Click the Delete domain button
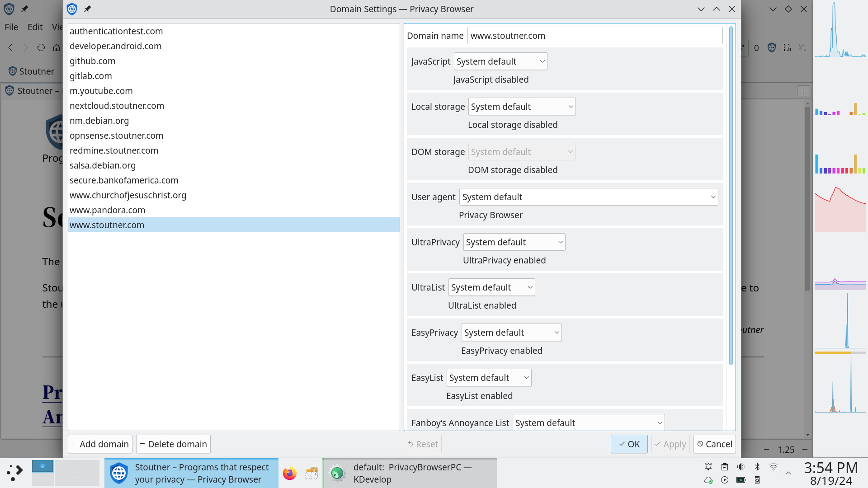The image size is (868, 488). [x=173, y=444]
